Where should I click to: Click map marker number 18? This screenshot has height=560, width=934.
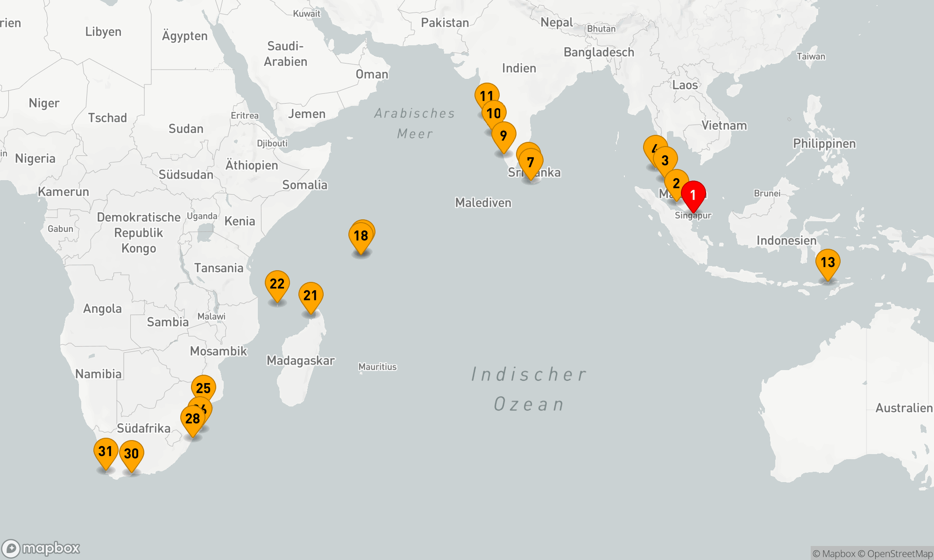click(x=361, y=236)
